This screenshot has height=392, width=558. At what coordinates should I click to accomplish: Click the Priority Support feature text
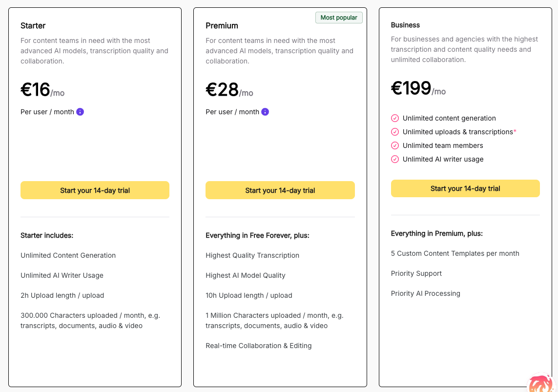pos(416,273)
